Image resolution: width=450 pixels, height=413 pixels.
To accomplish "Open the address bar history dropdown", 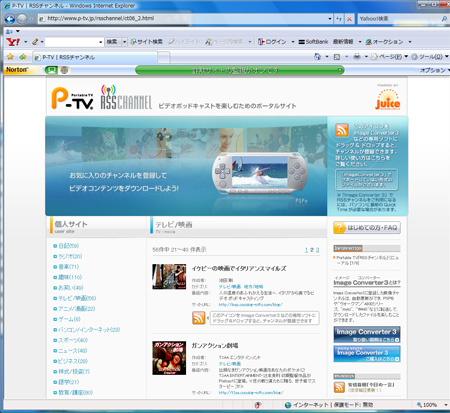I will (x=330, y=19).
